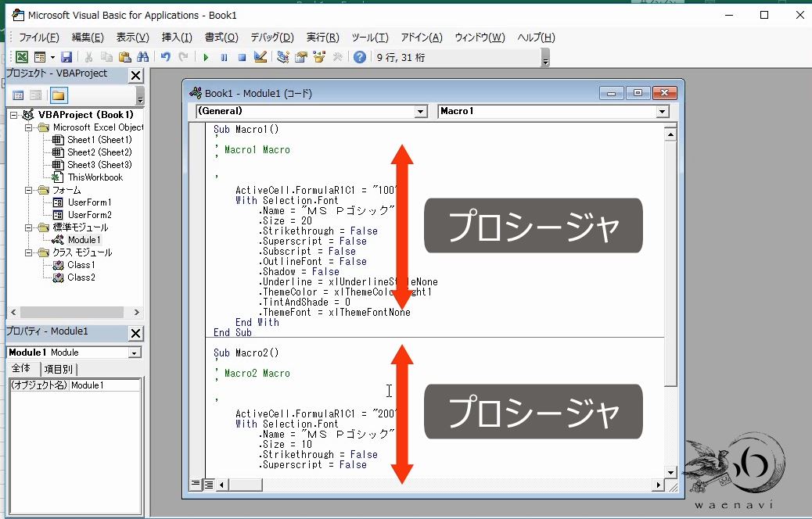Close the Properties - Module1 pane
812x519 pixels.
click(135, 333)
